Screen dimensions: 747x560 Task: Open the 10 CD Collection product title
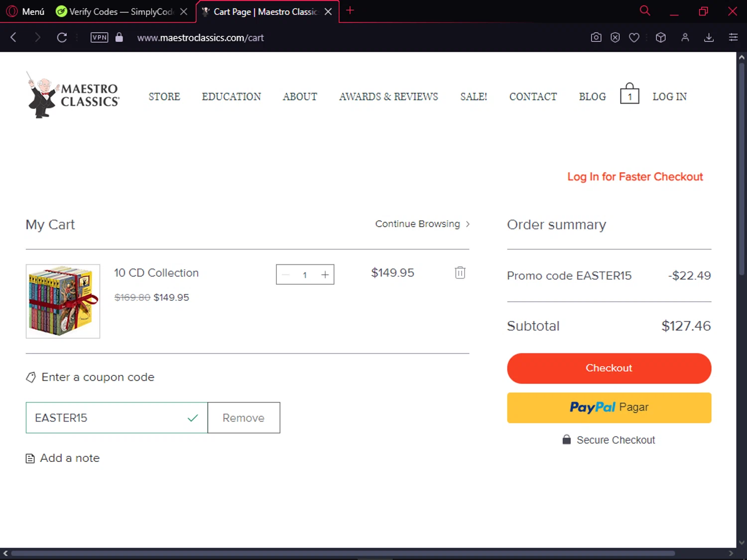coord(156,273)
